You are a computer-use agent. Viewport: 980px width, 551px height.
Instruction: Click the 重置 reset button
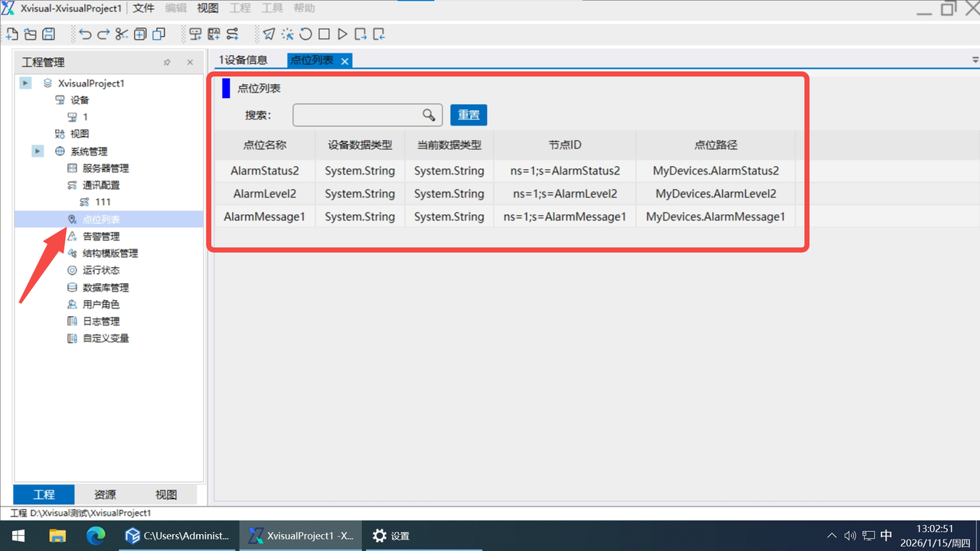click(469, 115)
